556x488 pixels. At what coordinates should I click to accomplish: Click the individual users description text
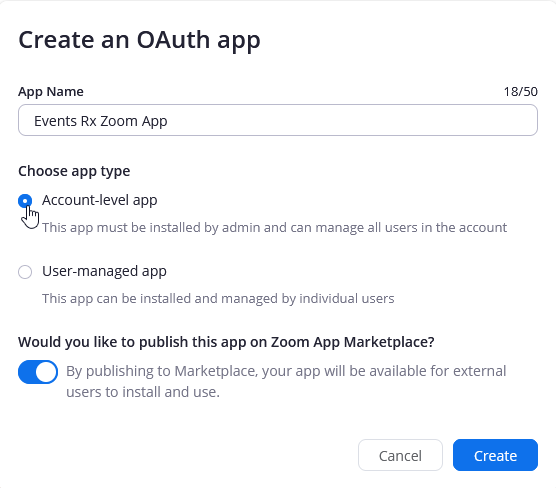click(x=218, y=299)
